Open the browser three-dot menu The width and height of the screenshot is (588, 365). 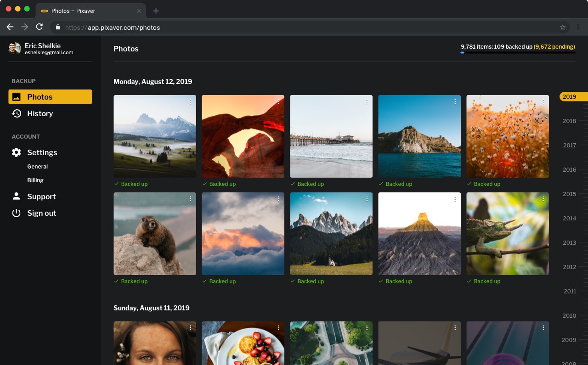click(579, 28)
